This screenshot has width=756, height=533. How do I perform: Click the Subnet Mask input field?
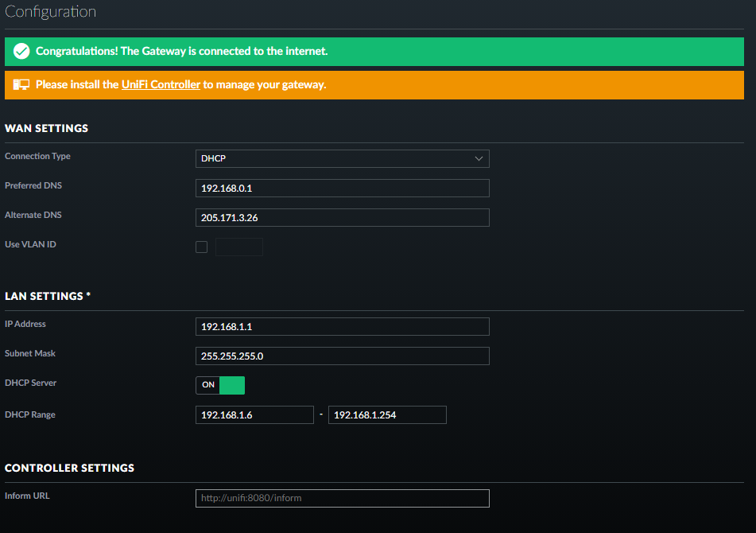(x=342, y=356)
